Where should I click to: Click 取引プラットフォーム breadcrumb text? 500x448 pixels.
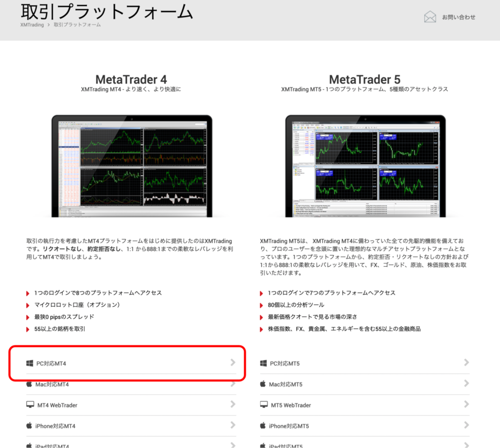(x=77, y=25)
